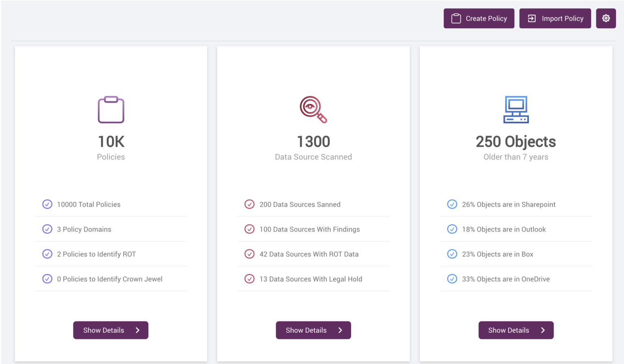Toggle the check beside 33% Objects are in OneDrive
Image resolution: width=624 pixels, height=364 pixels.
[452, 279]
